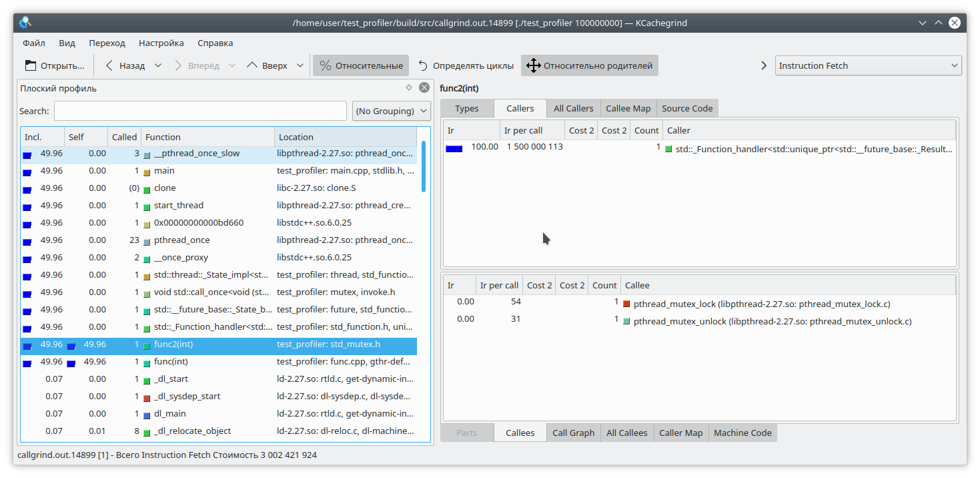
Task: Select the _dl_relocate_object function row
Action: tap(219, 431)
